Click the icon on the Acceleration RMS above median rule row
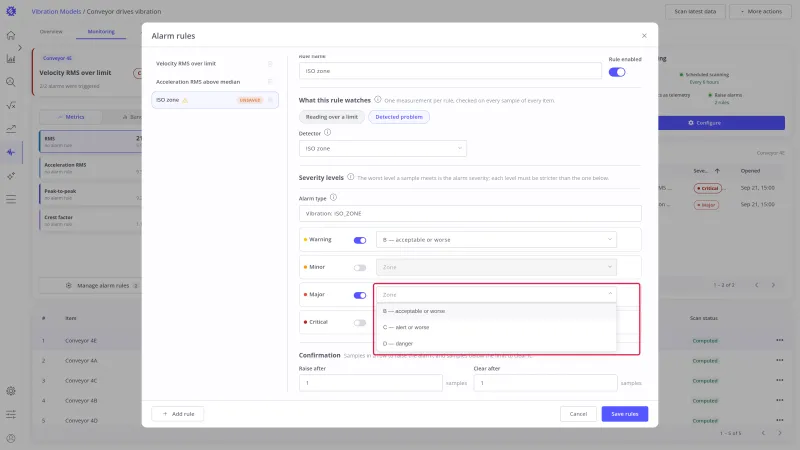This screenshot has width=800, height=450. coord(270,82)
